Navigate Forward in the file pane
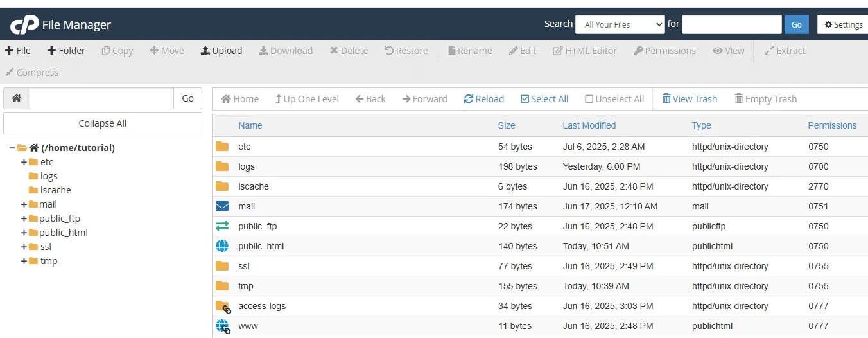The height and width of the screenshot is (338, 868). 425,99
